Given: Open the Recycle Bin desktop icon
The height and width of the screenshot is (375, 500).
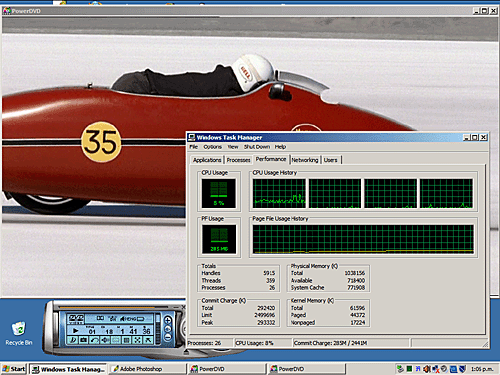Looking at the screenshot, I should click(x=19, y=333).
